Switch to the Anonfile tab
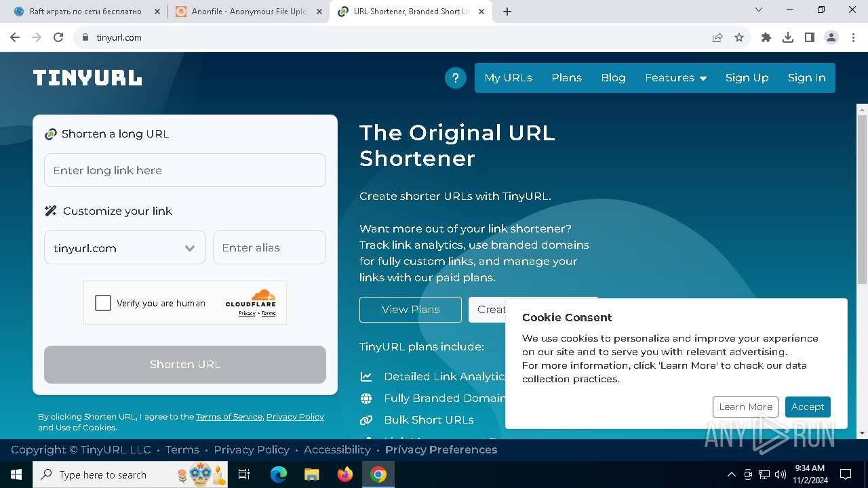 point(248,12)
